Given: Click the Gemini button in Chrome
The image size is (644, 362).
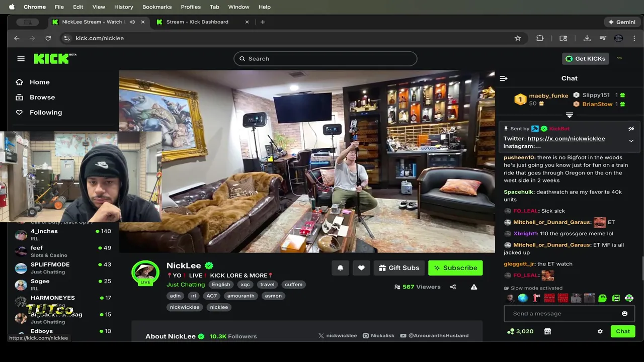Looking at the screenshot, I should [x=622, y=22].
